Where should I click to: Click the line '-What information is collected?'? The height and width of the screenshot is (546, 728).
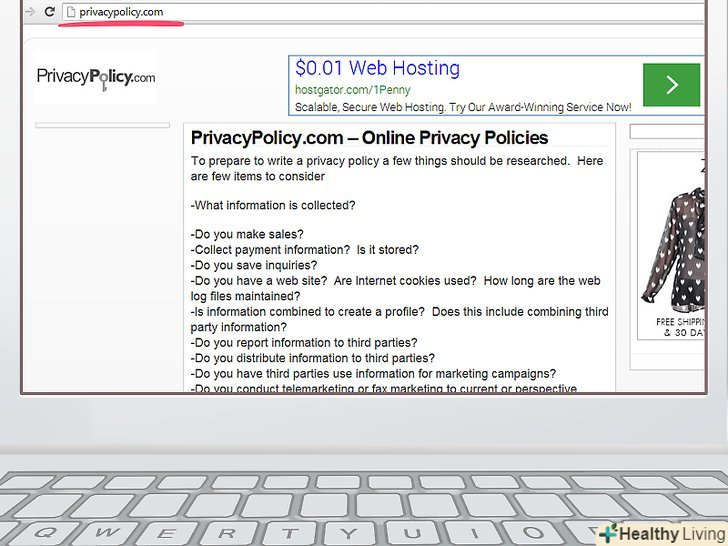pyautogui.click(x=273, y=205)
